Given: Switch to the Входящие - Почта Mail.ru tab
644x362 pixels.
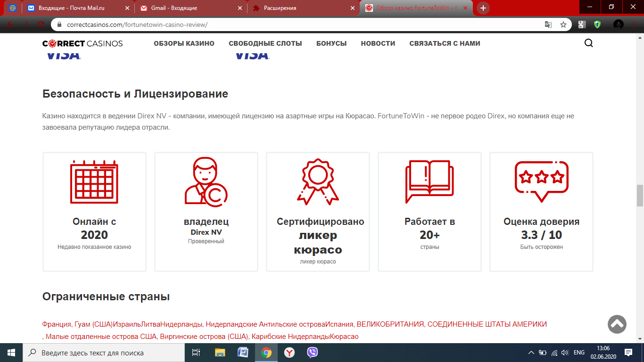Looking at the screenshot, I should coord(78,8).
